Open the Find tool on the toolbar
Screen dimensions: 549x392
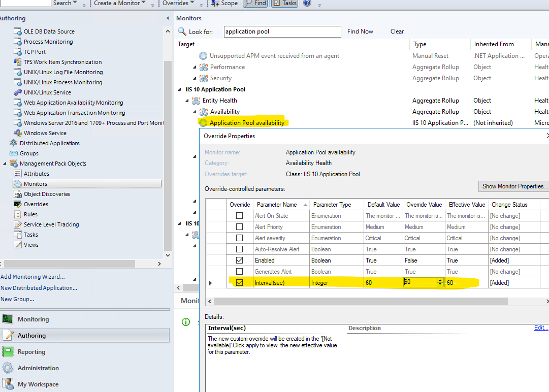point(255,4)
